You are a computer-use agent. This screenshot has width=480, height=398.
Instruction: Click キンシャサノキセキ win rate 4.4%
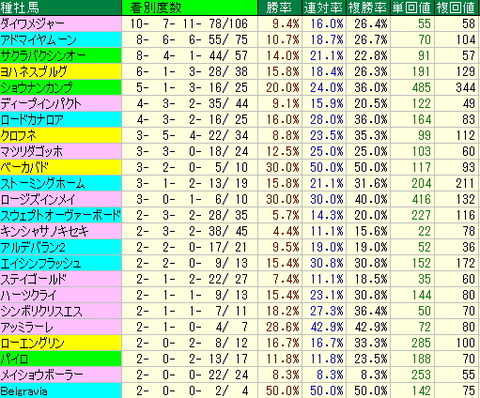point(286,232)
